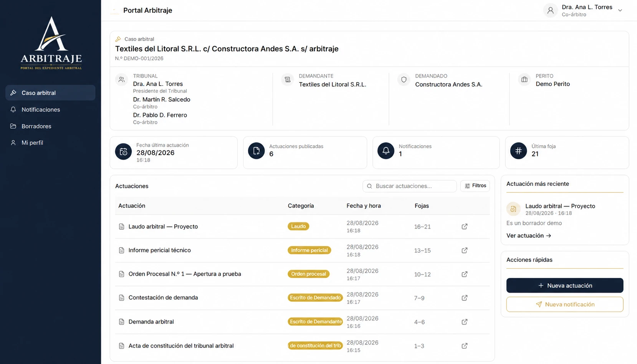Click the Escrito de Demandado badge
The height and width of the screenshot is (364, 637).
tap(315, 298)
